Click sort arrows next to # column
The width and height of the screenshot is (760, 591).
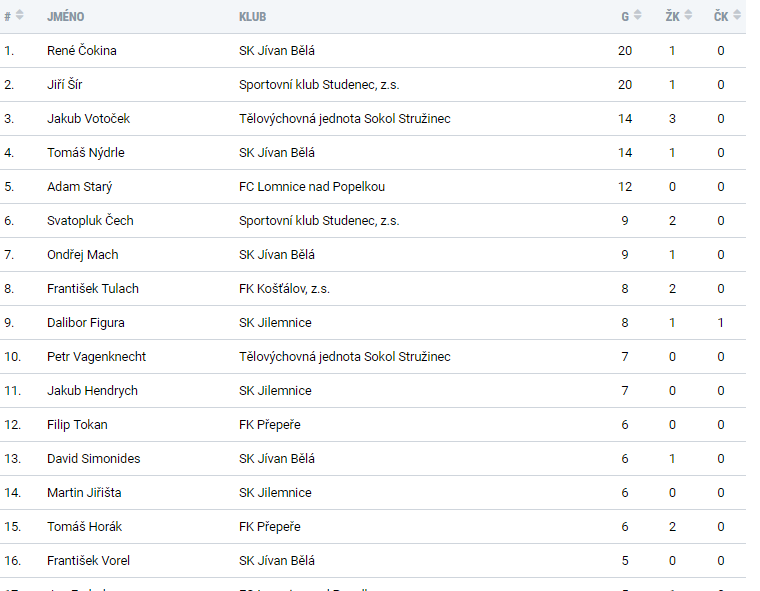tap(20, 16)
